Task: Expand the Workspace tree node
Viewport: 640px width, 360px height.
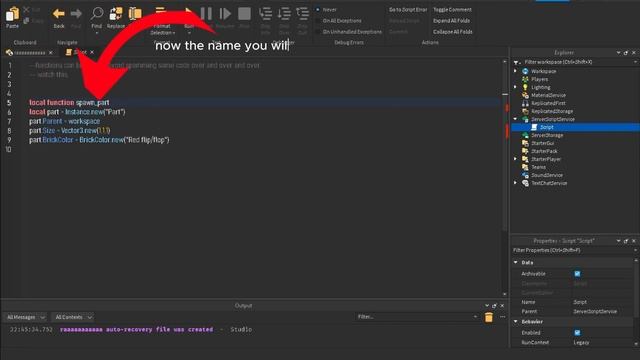Action: [x=516, y=71]
